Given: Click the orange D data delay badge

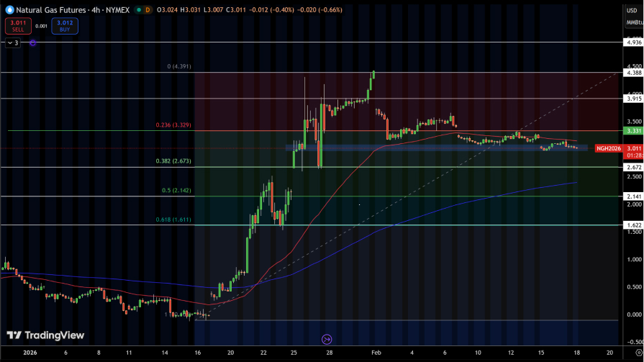Looking at the screenshot, I should [x=148, y=10].
